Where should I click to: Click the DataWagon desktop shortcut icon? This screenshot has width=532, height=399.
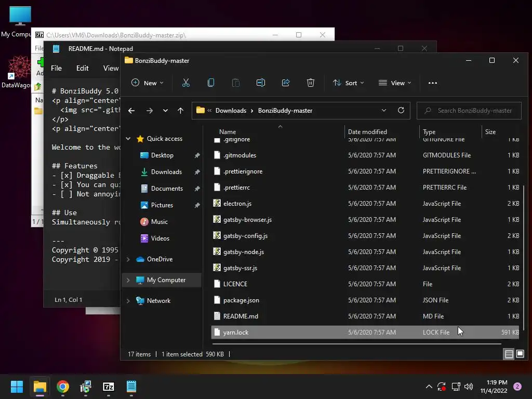point(19,67)
